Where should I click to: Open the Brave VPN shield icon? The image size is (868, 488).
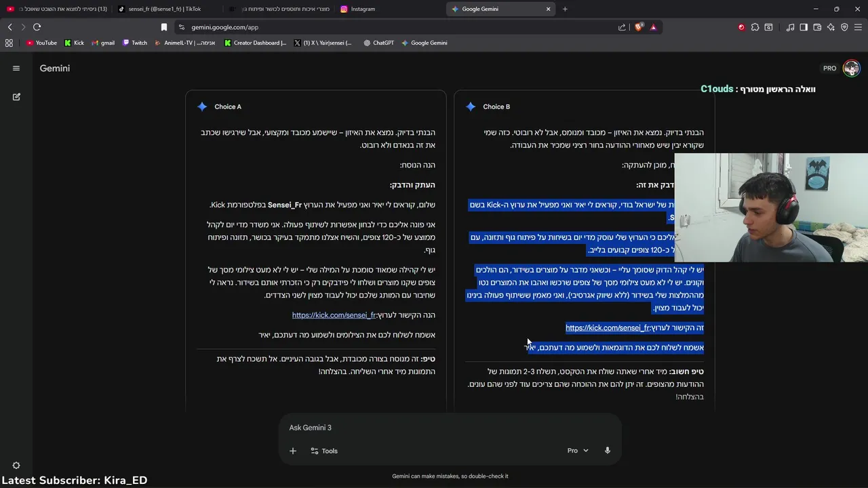click(x=844, y=27)
